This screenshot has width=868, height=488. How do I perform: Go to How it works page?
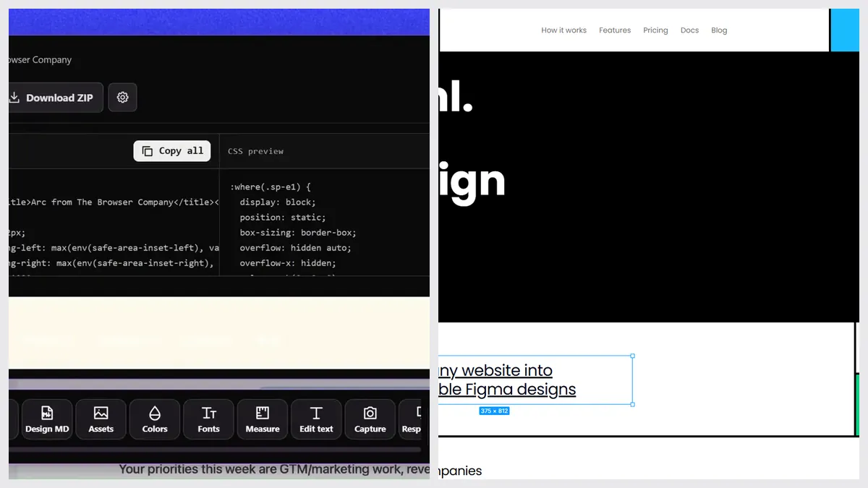point(563,30)
